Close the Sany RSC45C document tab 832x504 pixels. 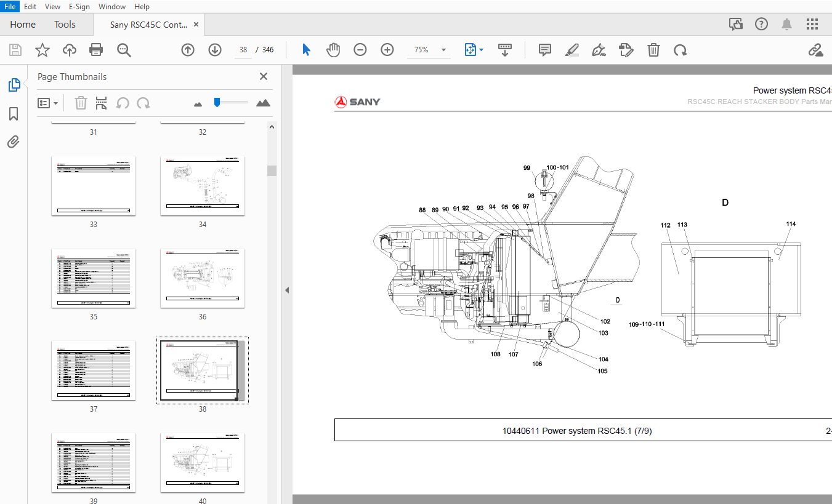click(196, 25)
